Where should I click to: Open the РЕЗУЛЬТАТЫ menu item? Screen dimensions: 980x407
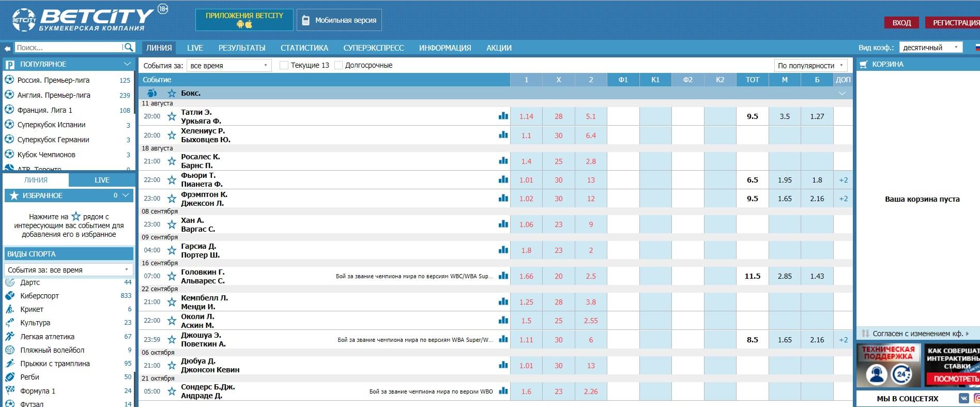242,48
